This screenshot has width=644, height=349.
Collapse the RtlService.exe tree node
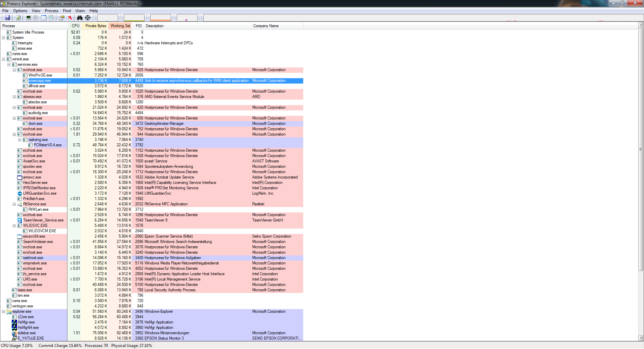click(x=14, y=204)
